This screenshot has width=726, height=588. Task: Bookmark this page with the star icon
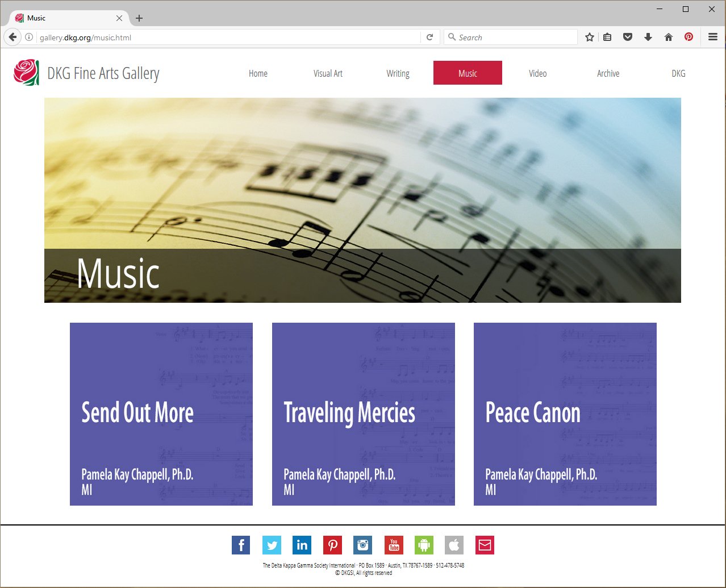(590, 37)
